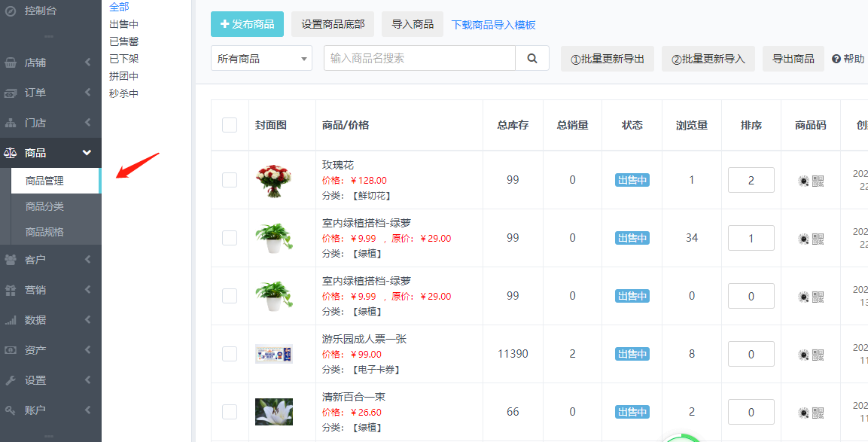Click the gift icon next to 营销
Viewport: 868px width, 442px height.
tap(10, 290)
